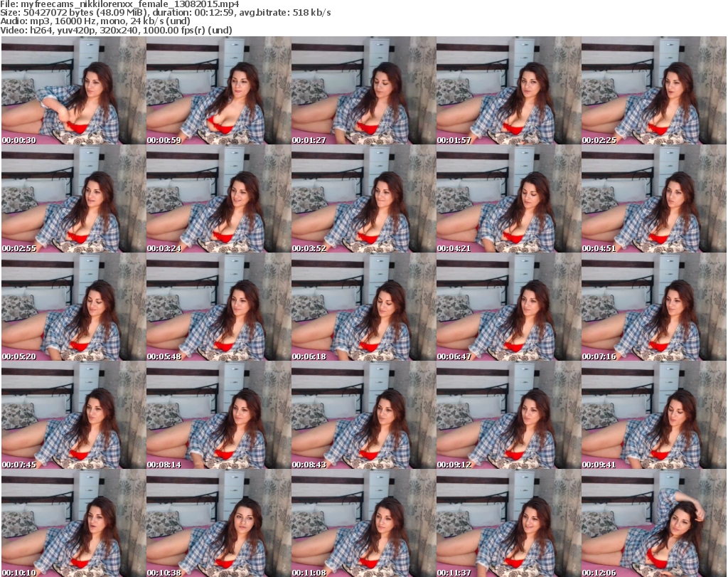The height and width of the screenshot is (577, 728).
Task: Select the thumbnail stamped 00:00:59
Action: coord(218,90)
